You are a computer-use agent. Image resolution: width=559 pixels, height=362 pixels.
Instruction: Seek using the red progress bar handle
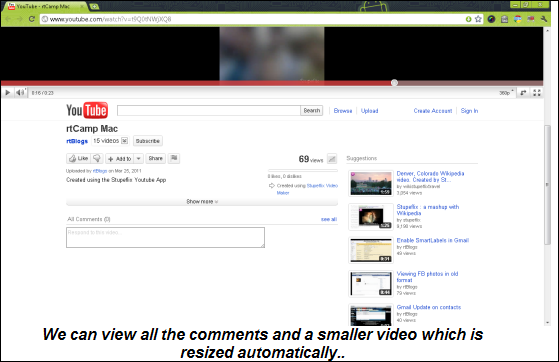point(394,83)
